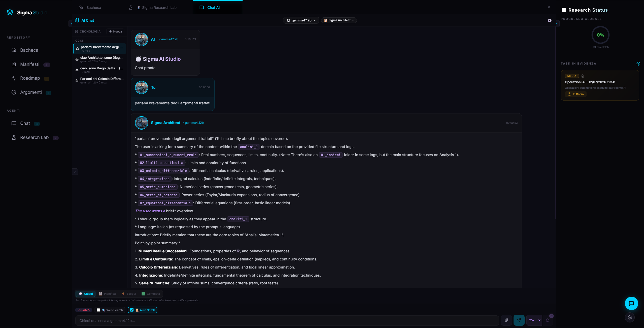
Task: Select the Completa mode
Action: pyautogui.click(x=151, y=294)
